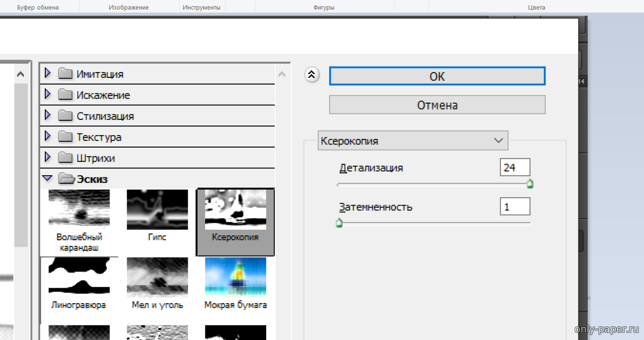The image size is (644, 340).
Task: Click the double-chevron collapse gallery icon
Action: pos(311,75)
